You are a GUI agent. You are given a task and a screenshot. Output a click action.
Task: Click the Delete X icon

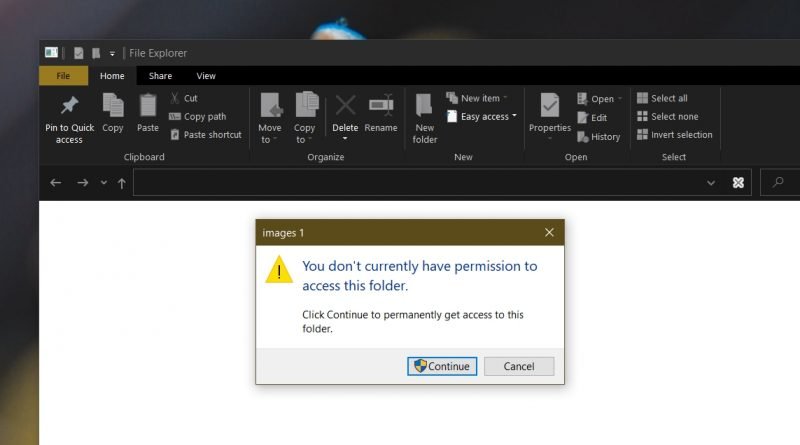point(345,106)
